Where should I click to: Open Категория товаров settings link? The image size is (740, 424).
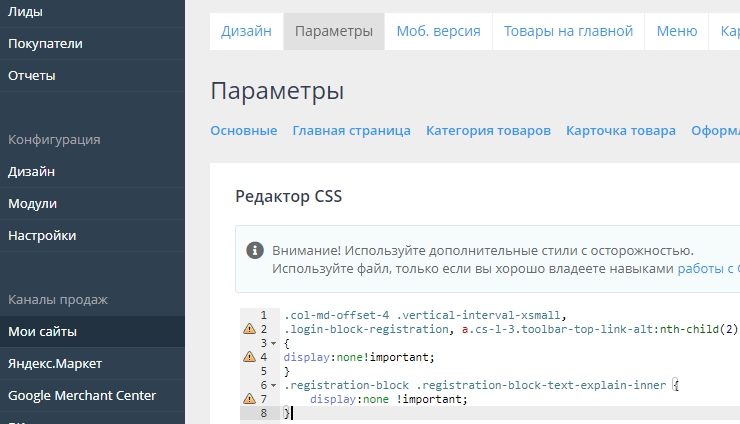[x=488, y=130]
